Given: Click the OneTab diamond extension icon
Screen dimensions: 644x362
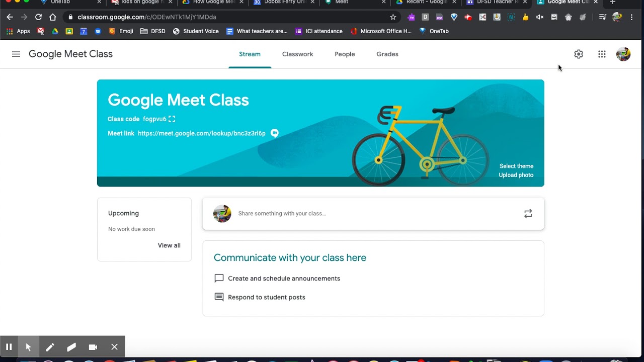Looking at the screenshot, I should pyautogui.click(x=454, y=17).
